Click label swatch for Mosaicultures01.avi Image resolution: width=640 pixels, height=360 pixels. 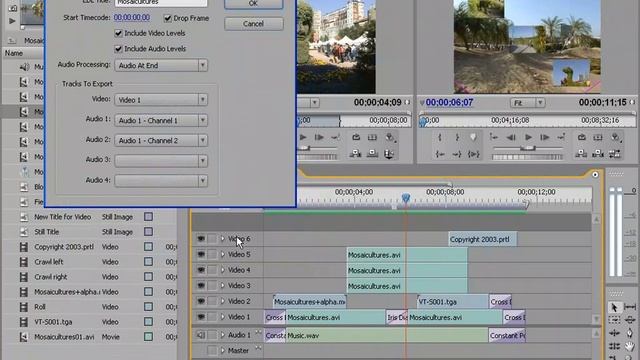click(148, 337)
